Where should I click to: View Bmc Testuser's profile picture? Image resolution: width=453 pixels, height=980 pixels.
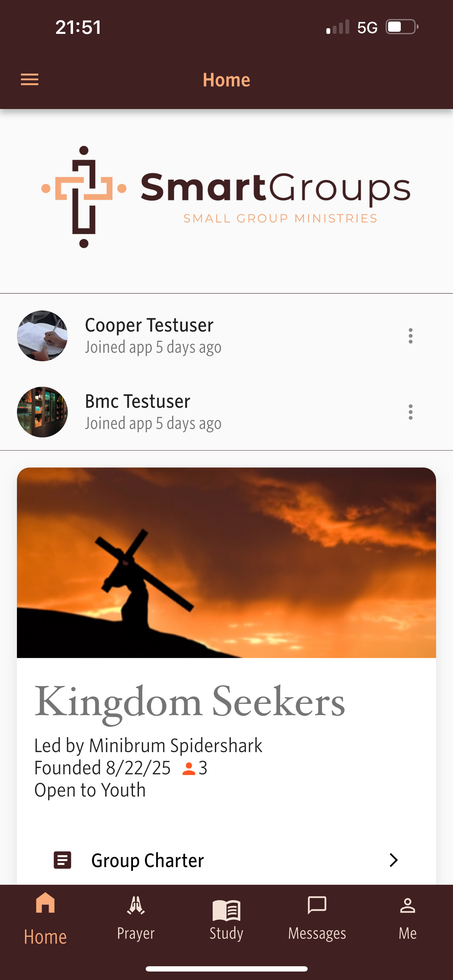click(x=42, y=412)
